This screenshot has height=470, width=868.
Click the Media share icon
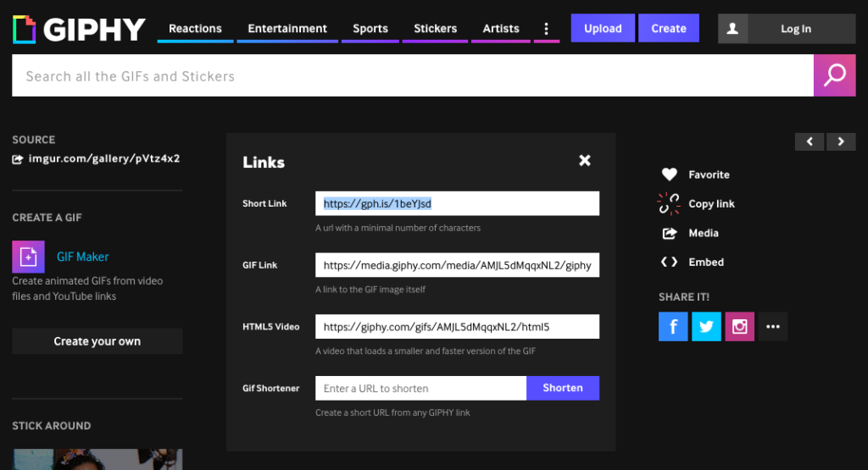(670, 234)
